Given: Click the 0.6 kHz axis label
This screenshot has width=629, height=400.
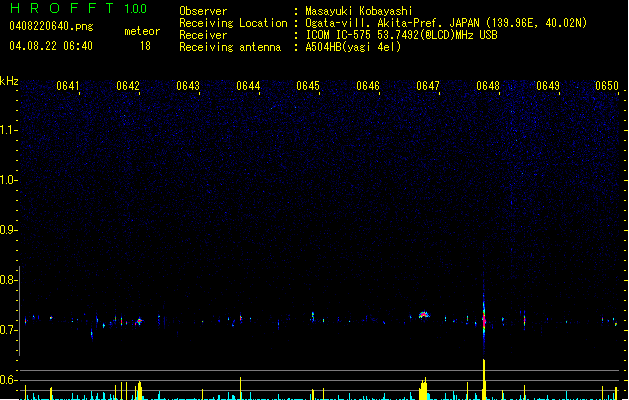Looking at the screenshot, I should coord(8,380).
